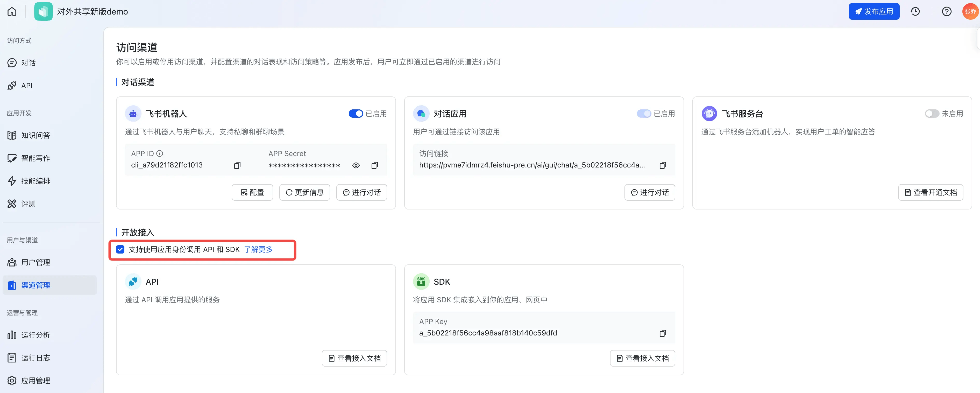Screen dimensions: 980x393
Task: Click 更新信息 on the 飞书机器人 card
Action: (x=304, y=192)
